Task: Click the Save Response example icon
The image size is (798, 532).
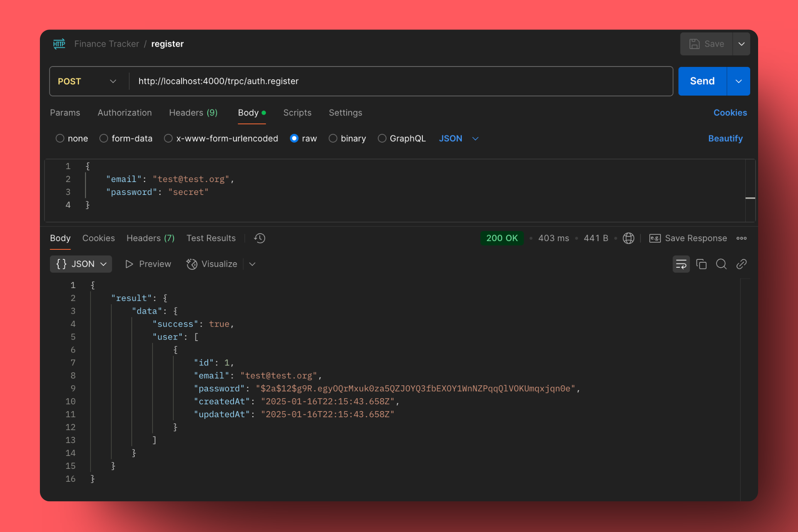Action: 655,238
